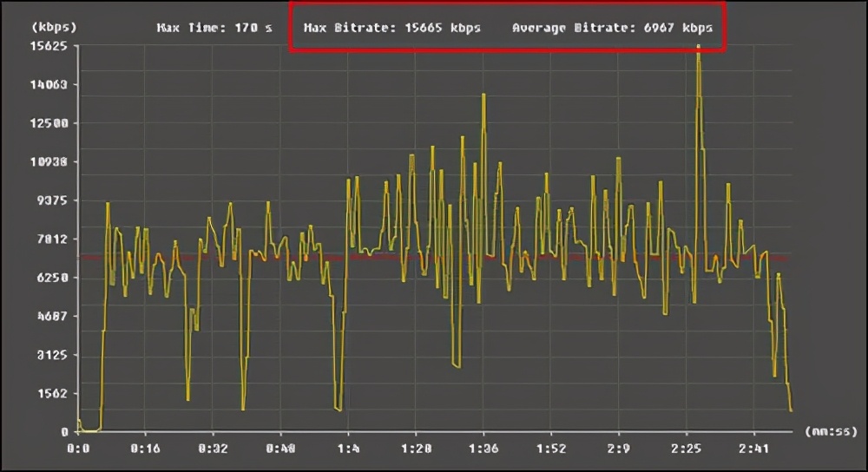
Task: Click the 4687 y-axis value
Action: click(x=53, y=317)
